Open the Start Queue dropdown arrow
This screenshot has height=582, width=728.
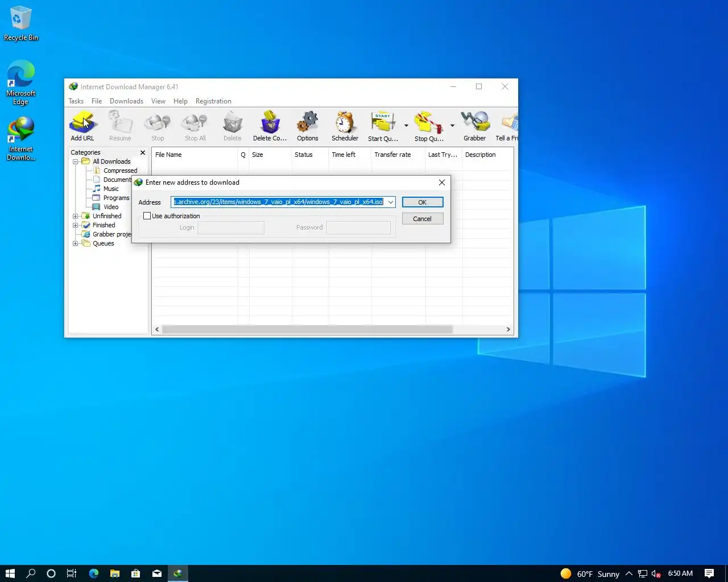(406, 126)
